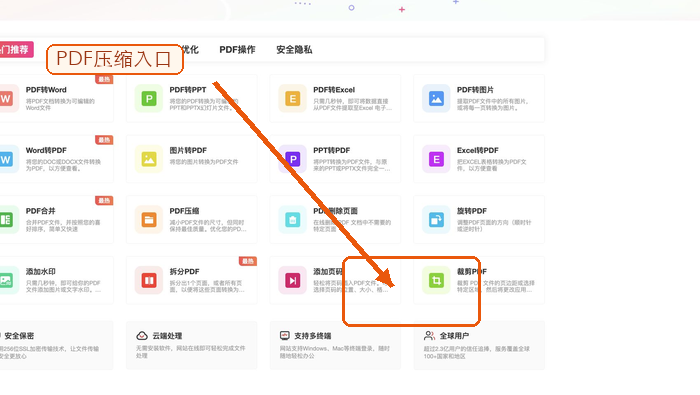700x395 pixels.
Task: Click the orange PDF压缩 icon
Action: pyautogui.click(x=149, y=220)
